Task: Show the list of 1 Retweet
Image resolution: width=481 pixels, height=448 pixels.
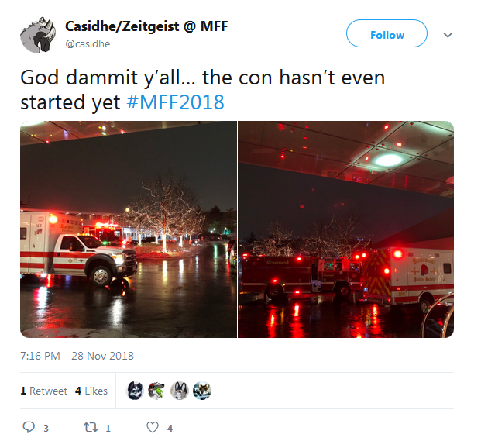Action: point(43,391)
